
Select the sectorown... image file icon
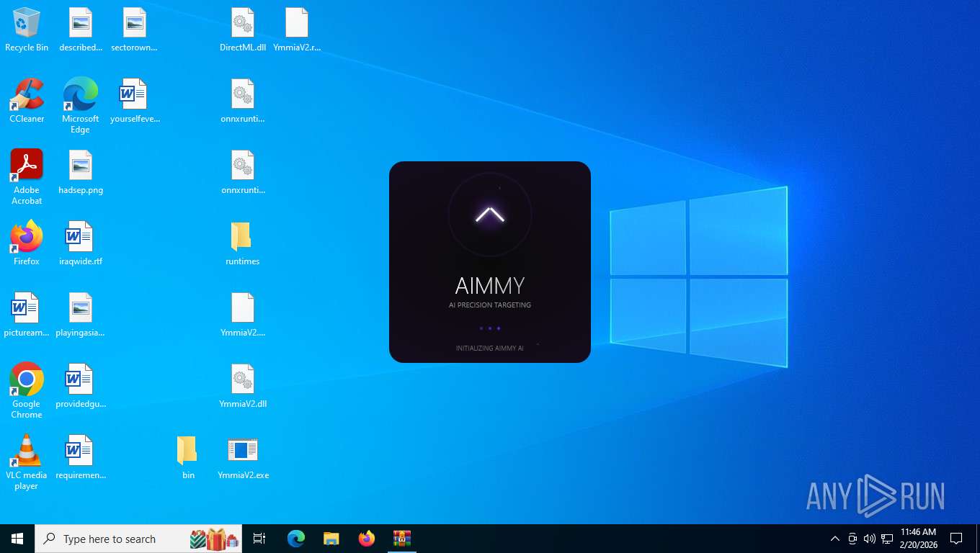click(x=134, y=30)
